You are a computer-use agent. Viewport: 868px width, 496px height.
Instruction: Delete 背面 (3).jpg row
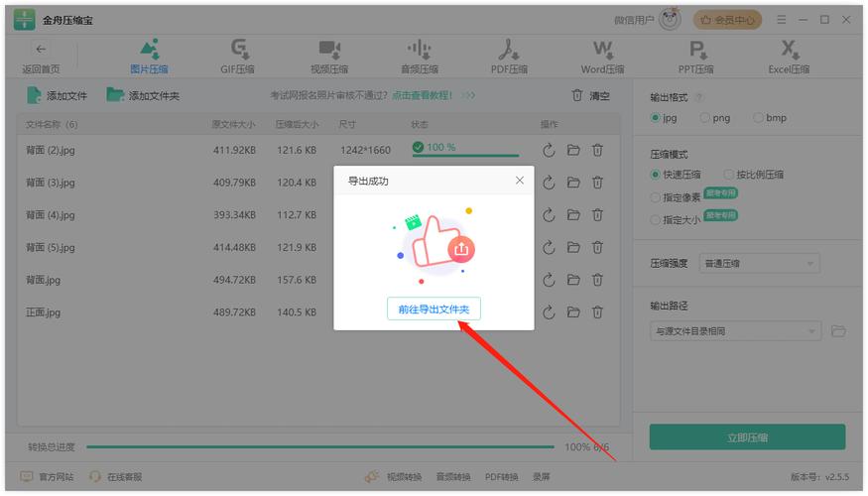597,183
